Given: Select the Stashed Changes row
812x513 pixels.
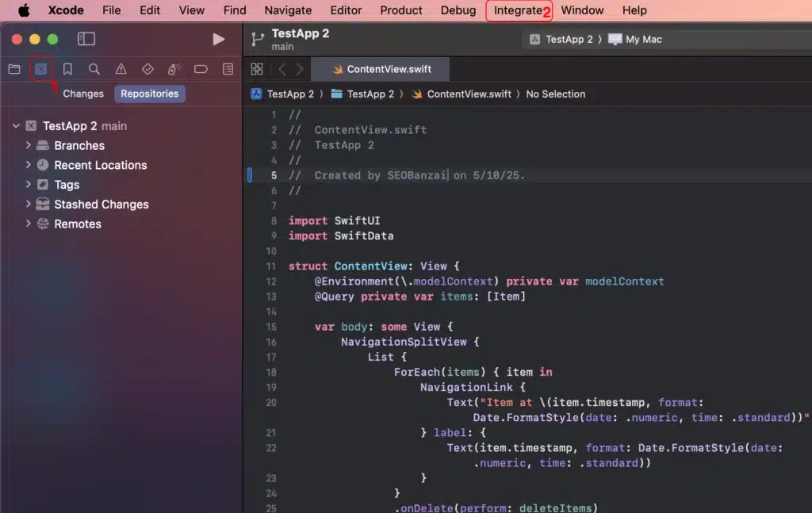Looking at the screenshot, I should pos(121,204).
